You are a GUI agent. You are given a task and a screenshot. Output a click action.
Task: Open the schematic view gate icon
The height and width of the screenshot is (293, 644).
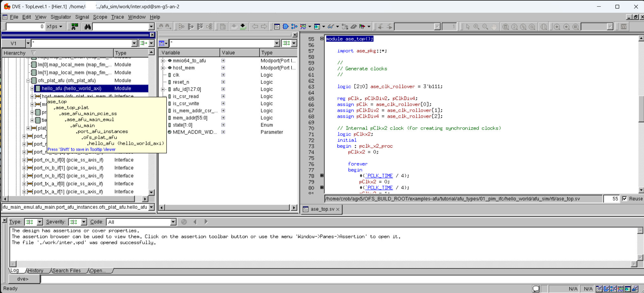point(286,27)
